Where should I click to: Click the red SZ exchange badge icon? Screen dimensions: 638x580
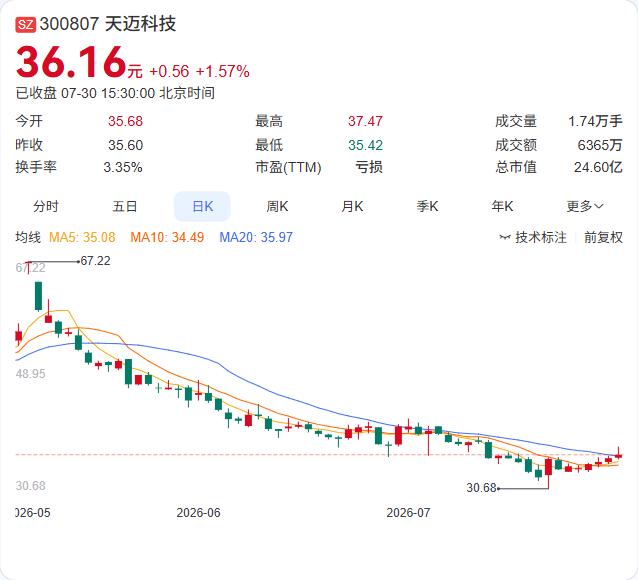(26, 25)
